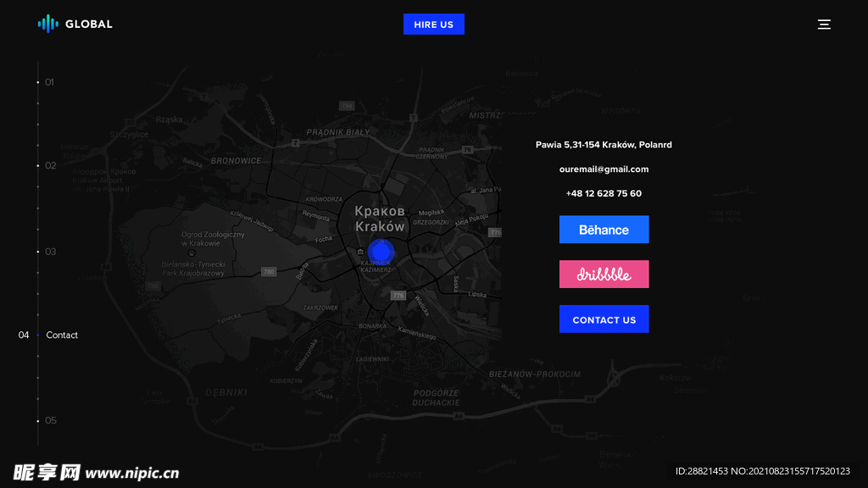Screen dimensions: 868x488
Task: Click the Ogród Zoologiczny w Krakowie label
Action: click(213, 239)
